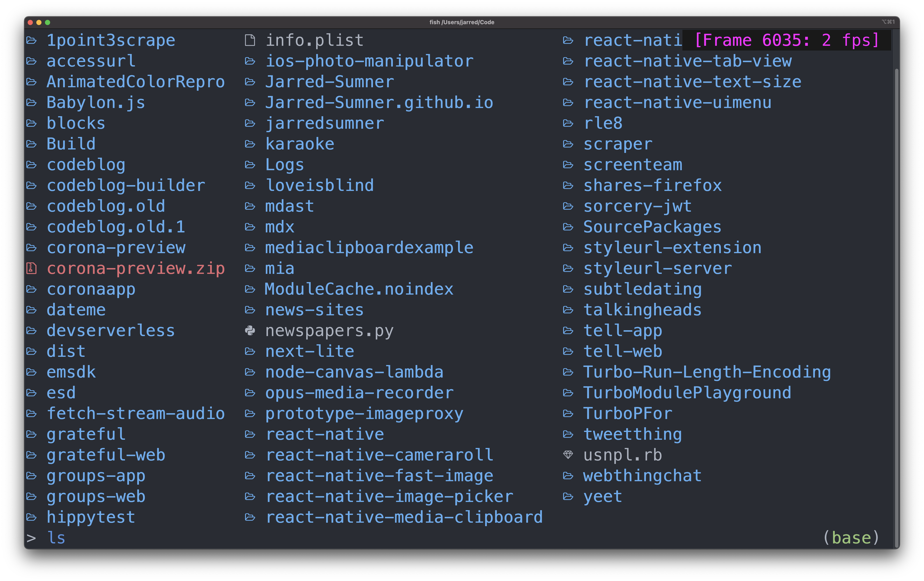Click the (base) environment indicator

pos(851,537)
